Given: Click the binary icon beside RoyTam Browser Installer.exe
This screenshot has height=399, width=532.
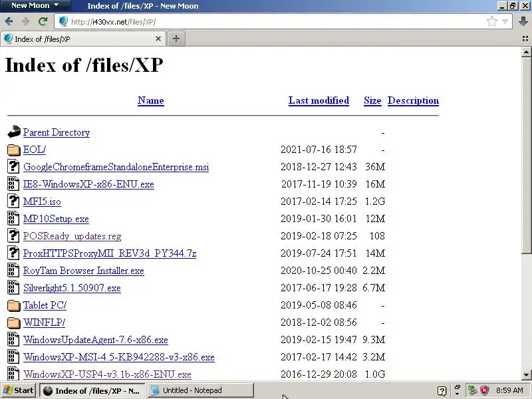Looking at the screenshot, I should (13, 271).
